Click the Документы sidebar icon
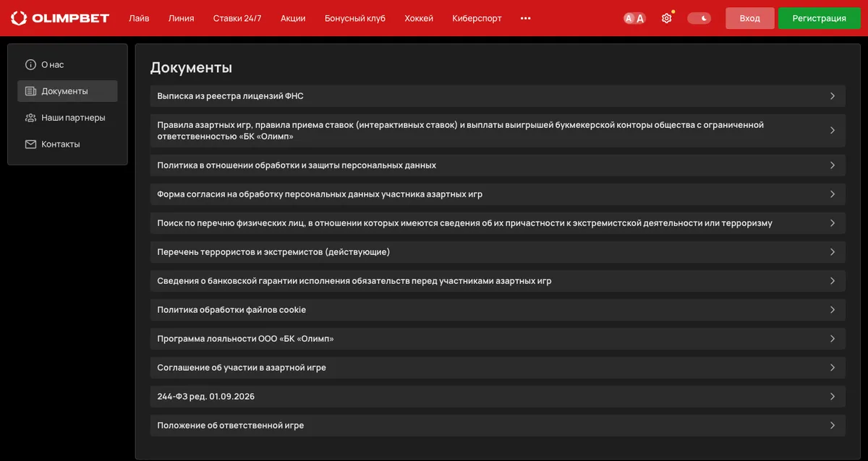 click(30, 91)
